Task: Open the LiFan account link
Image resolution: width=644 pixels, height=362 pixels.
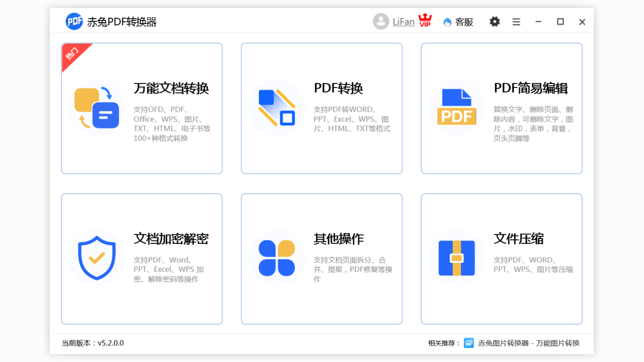Action: [404, 22]
